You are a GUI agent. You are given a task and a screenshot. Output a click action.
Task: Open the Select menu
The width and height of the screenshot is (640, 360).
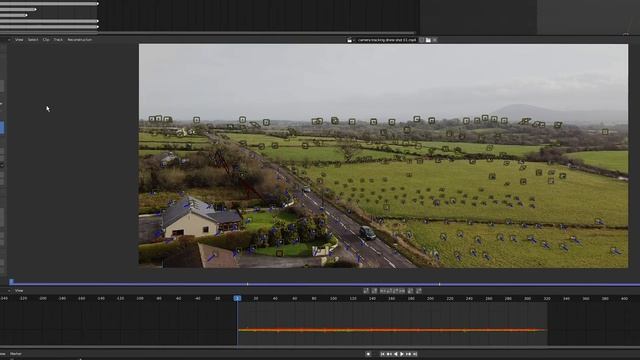(33, 40)
